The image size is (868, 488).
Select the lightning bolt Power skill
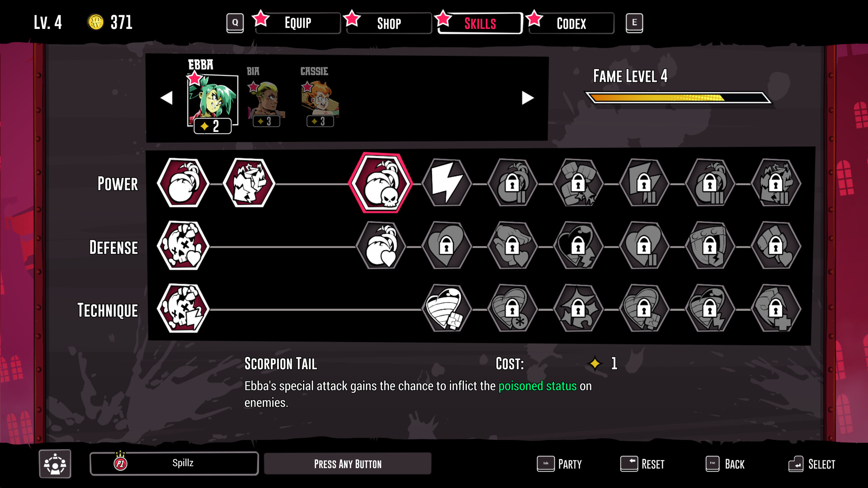pyautogui.click(x=447, y=183)
